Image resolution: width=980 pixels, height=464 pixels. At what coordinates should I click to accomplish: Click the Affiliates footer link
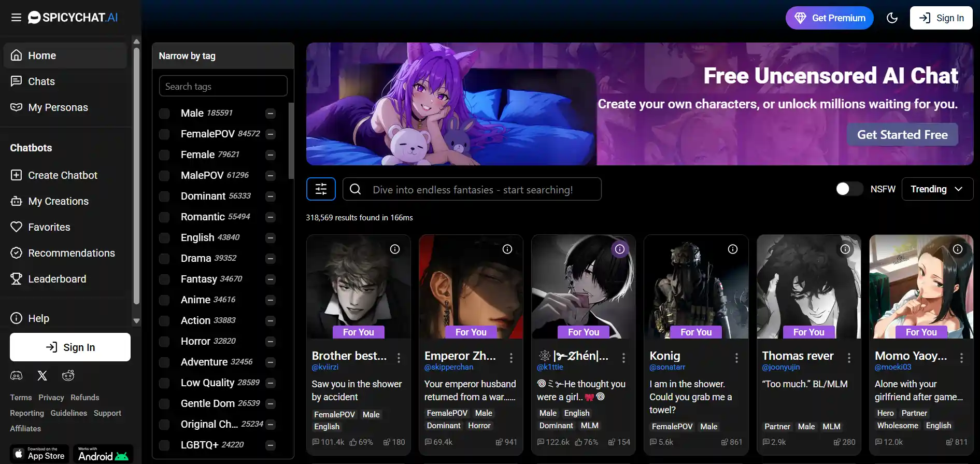point(25,429)
